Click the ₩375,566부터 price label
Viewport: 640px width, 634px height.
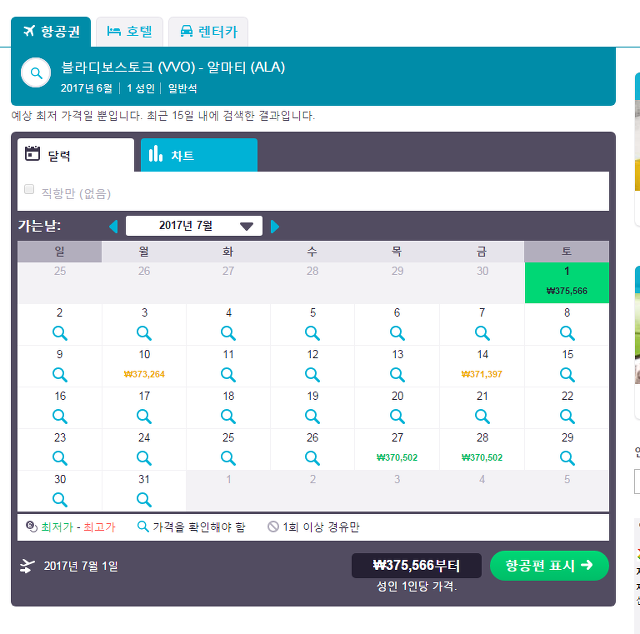point(416,565)
